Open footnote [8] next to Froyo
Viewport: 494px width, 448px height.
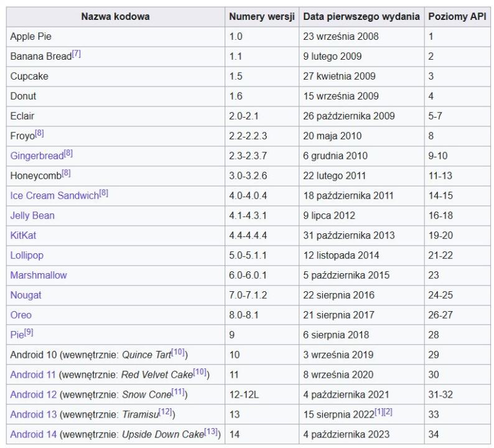click(39, 134)
